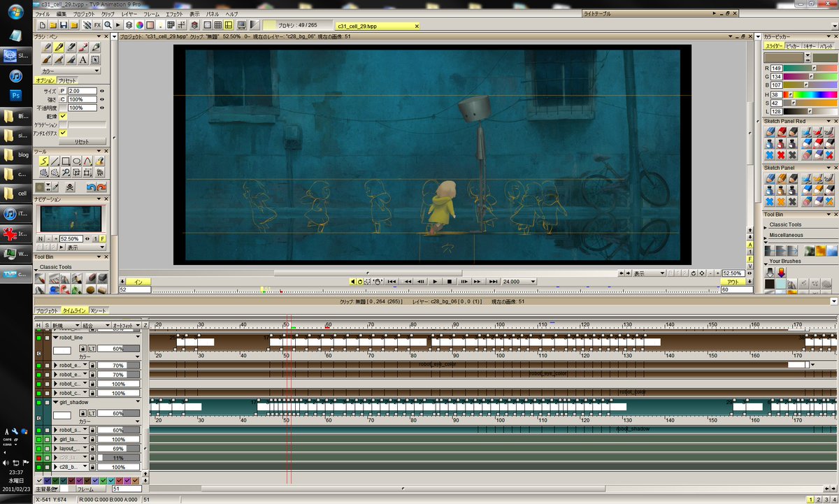The image size is (839, 504).
Task: Open the ファイル menu
Action: coord(43,14)
